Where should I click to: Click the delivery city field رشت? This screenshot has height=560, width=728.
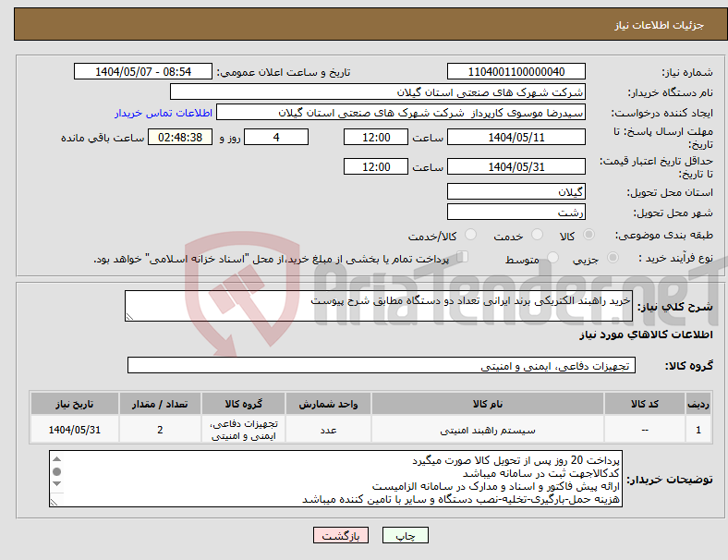click(x=516, y=212)
